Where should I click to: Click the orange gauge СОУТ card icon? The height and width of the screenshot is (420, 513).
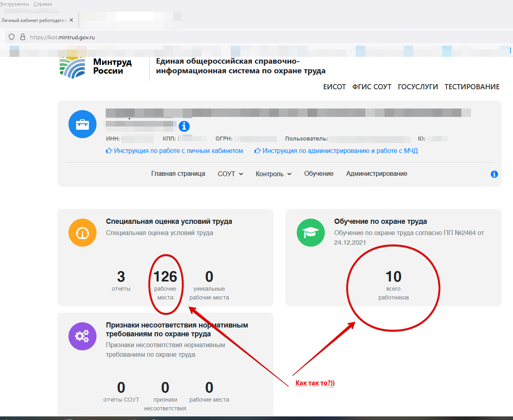click(82, 233)
